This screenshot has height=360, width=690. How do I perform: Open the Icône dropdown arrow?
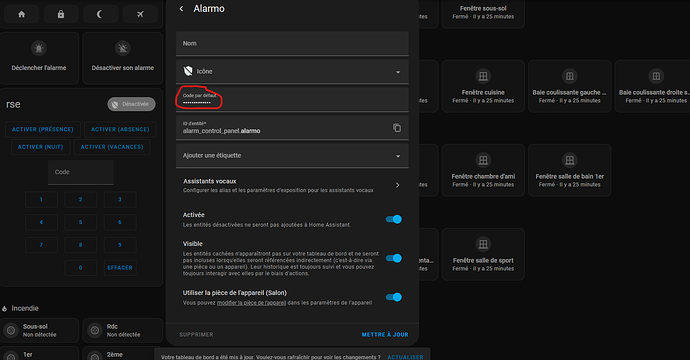pos(398,72)
